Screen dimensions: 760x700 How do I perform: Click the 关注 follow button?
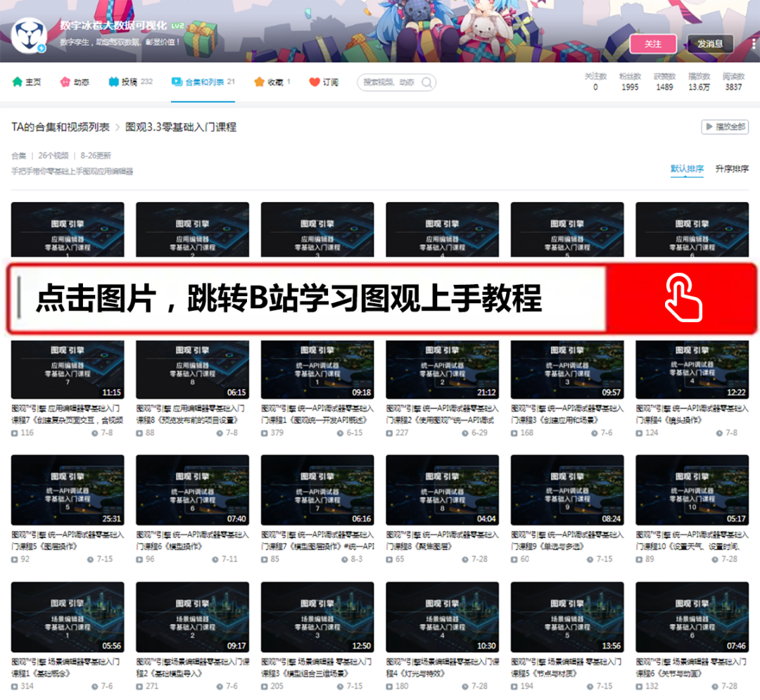tap(653, 44)
